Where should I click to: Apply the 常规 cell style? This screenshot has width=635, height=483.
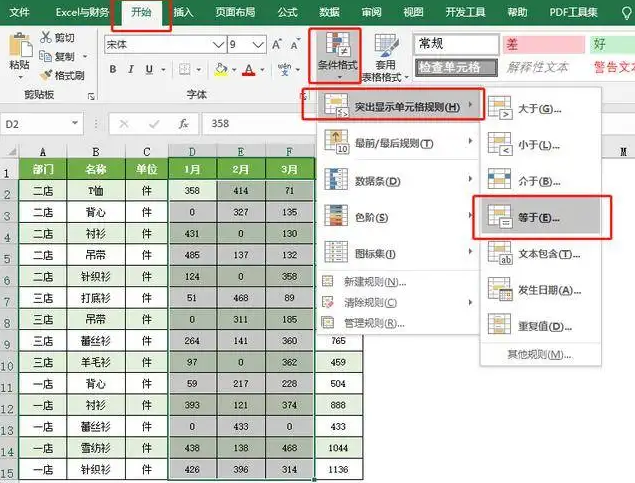(456, 44)
